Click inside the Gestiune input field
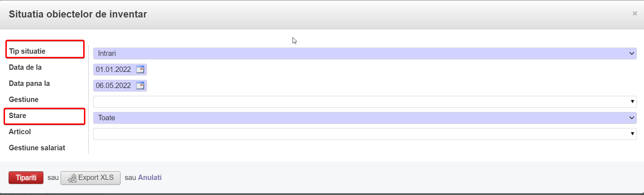Viewport: 644px width, 195px height. coord(359,102)
